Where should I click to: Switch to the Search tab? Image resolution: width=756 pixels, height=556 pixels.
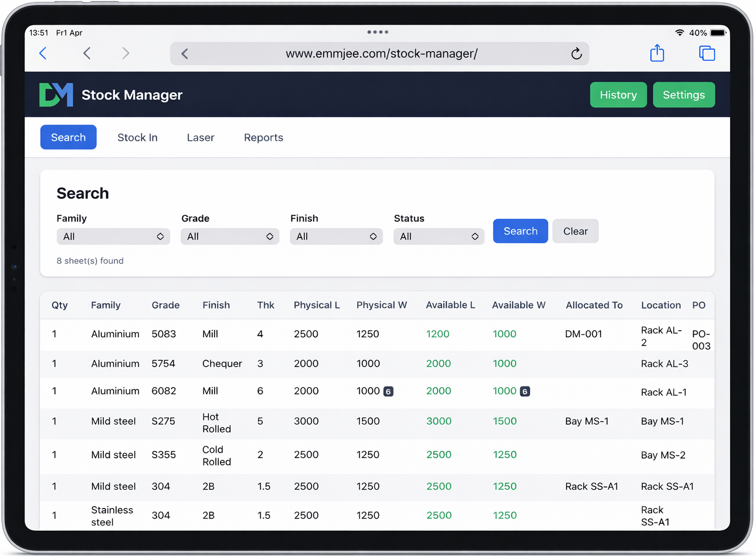[x=69, y=137]
